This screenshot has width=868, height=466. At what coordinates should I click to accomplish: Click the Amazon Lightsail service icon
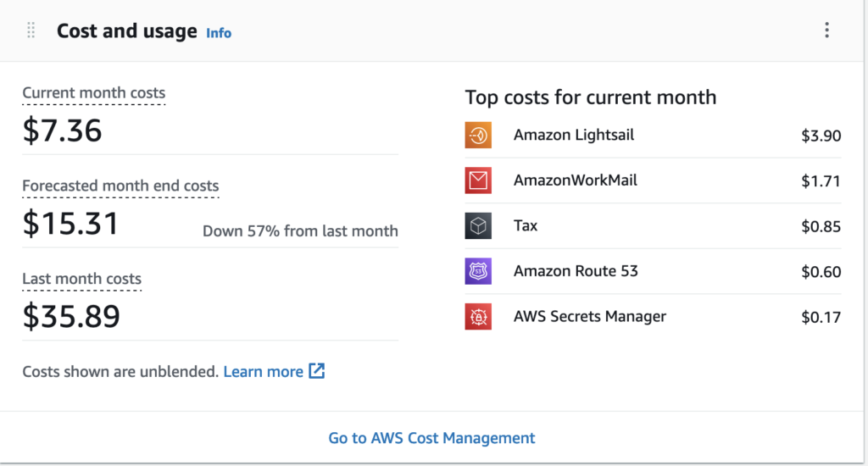(478, 136)
